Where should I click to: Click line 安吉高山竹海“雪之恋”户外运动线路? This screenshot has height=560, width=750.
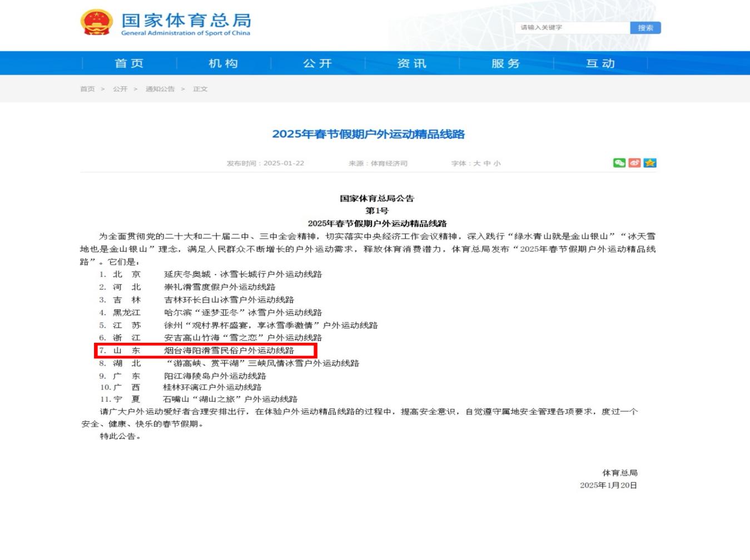tap(243, 338)
